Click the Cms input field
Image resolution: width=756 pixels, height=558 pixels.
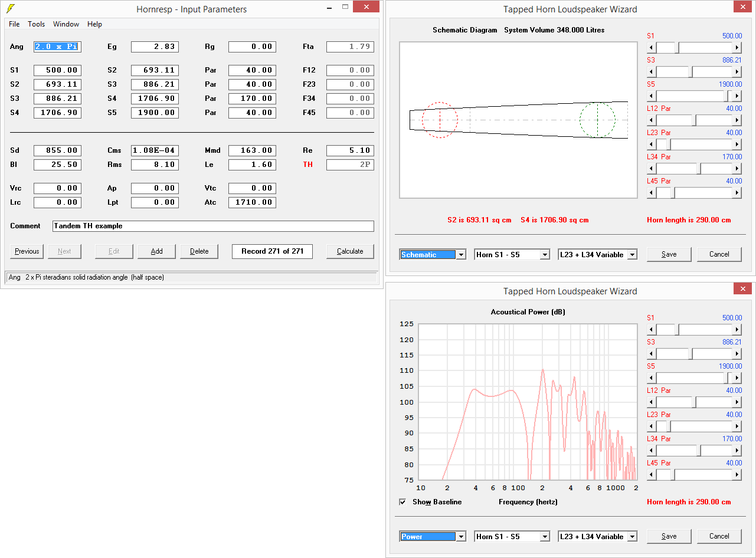155,150
